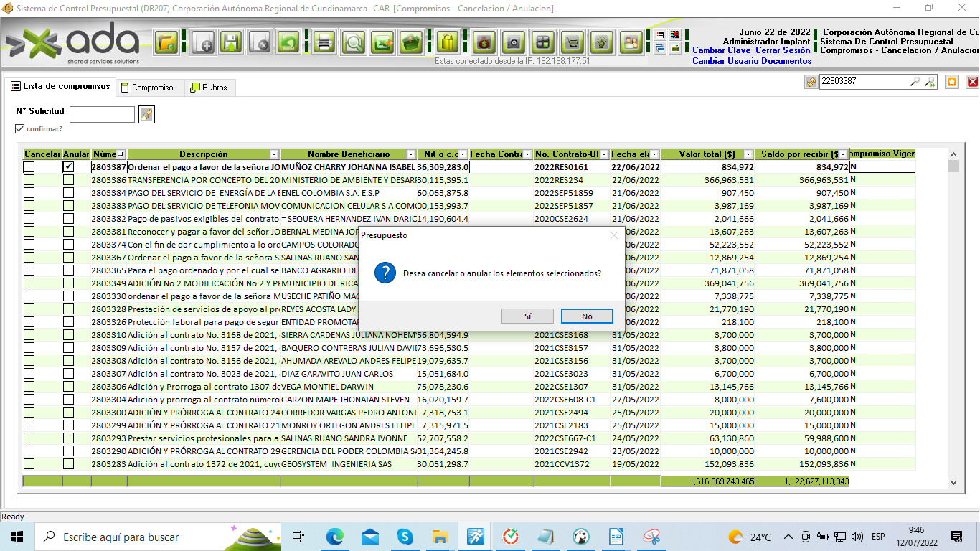The width and height of the screenshot is (980, 551).
Task: Switch to the Compromiso tab
Action: (x=146, y=88)
